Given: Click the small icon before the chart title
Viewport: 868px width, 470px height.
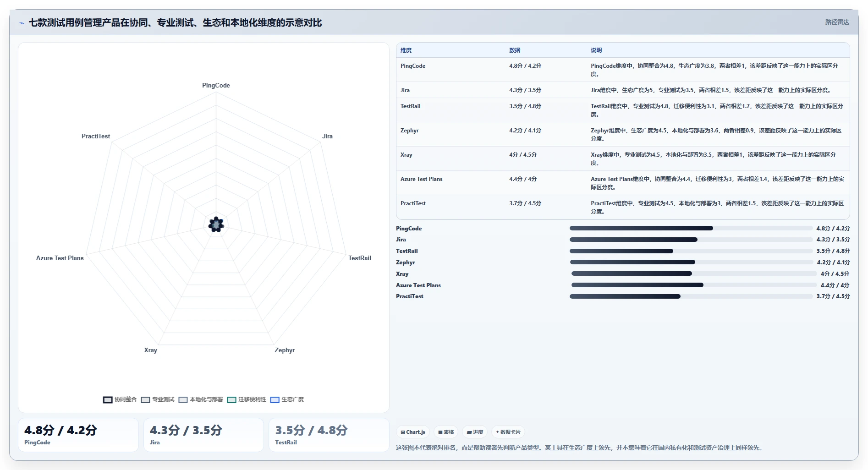Looking at the screenshot, I should click(x=22, y=23).
